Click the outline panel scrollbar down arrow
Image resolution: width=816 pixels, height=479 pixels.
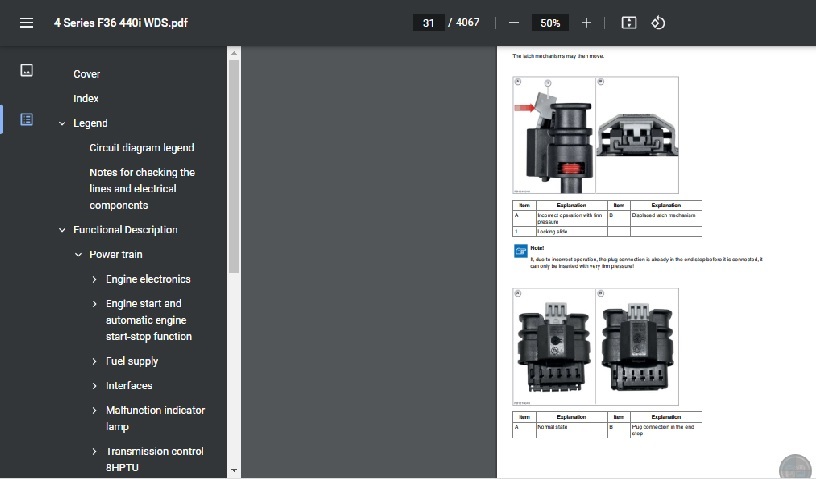pyautogui.click(x=234, y=470)
